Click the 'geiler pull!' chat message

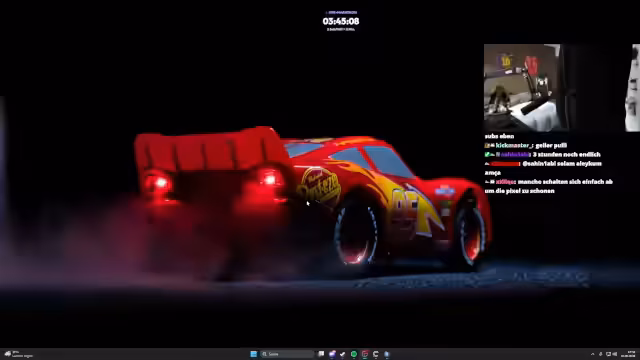[551, 145]
